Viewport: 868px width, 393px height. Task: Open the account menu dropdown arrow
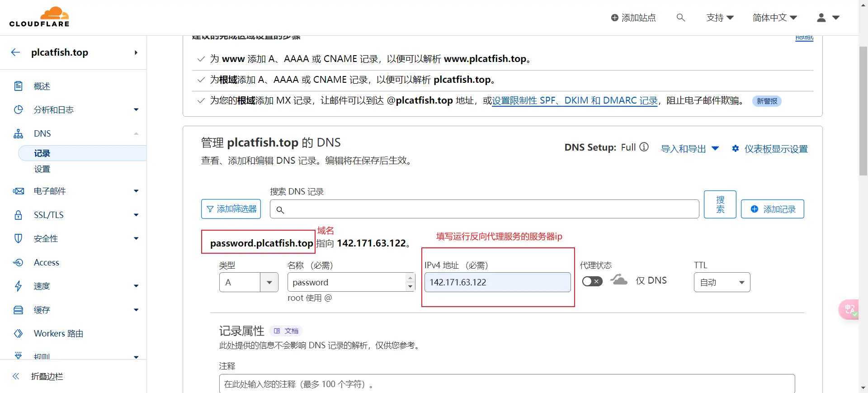[836, 18]
